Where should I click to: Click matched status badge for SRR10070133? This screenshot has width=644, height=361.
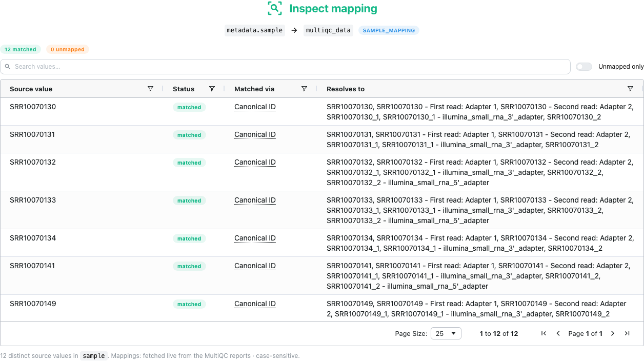tap(189, 200)
